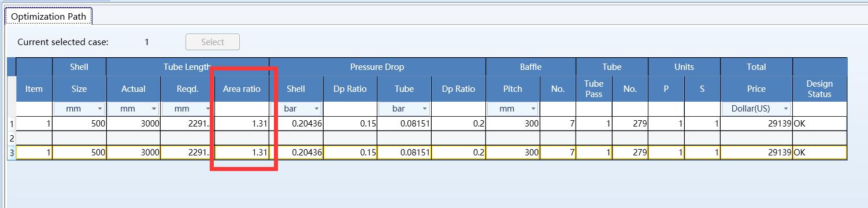Screen dimensions: 868x208
Task: Click Tube pressure drop 0.08151 in row 1
Action: pyautogui.click(x=405, y=124)
